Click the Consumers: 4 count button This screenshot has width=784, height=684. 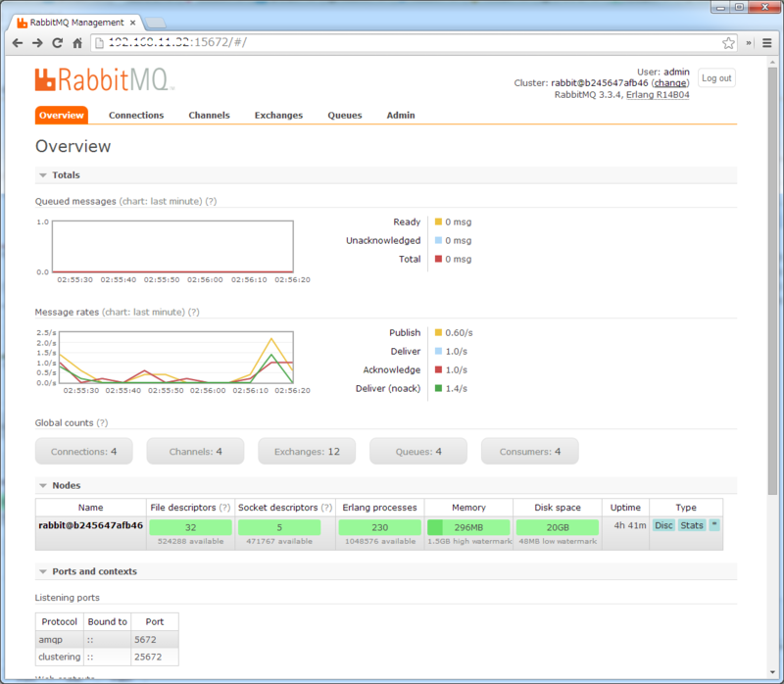pos(530,452)
